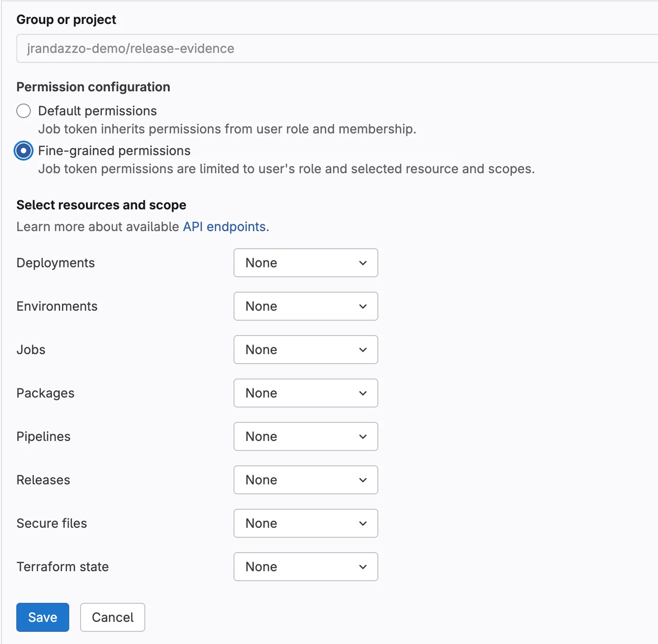Open the Secure files dropdown
This screenshot has width=658, height=644.
pyautogui.click(x=305, y=523)
